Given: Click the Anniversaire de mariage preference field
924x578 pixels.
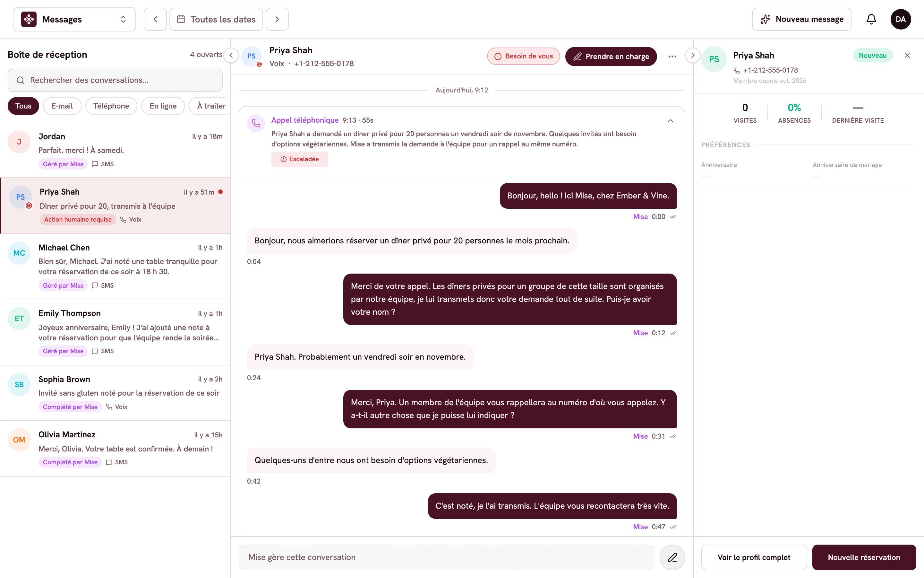Looking at the screenshot, I should (864, 171).
